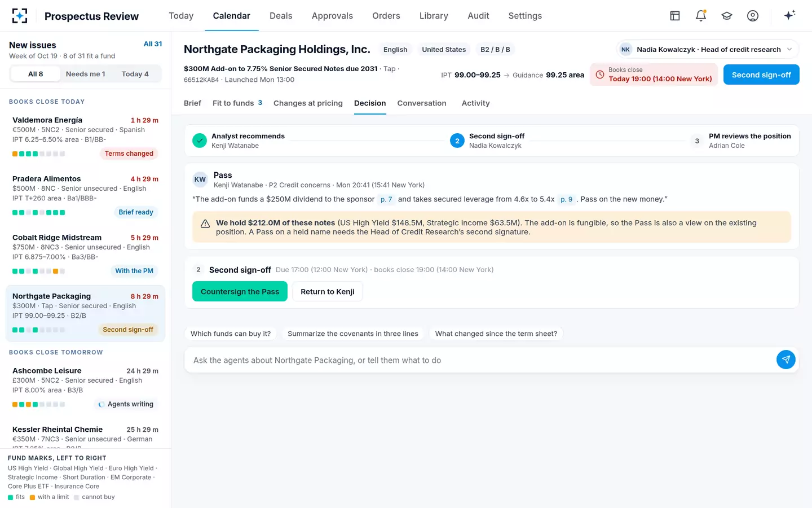Open the notifications bell
The width and height of the screenshot is (812, 508).
tap(701, 16)
